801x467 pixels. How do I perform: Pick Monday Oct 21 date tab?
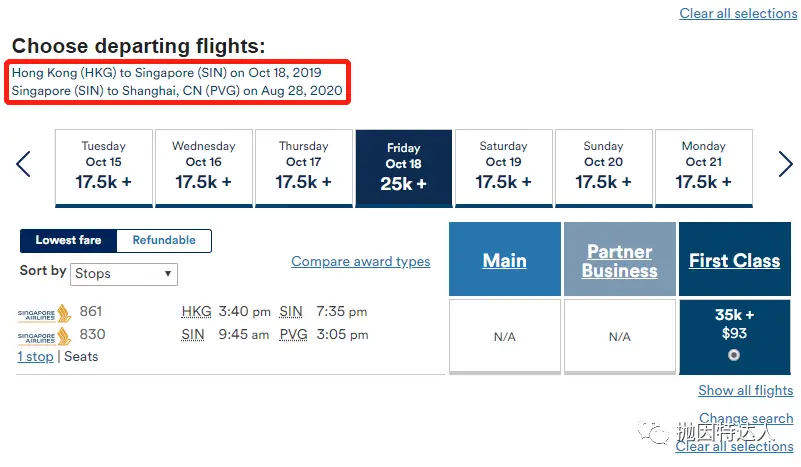(703, 168)
